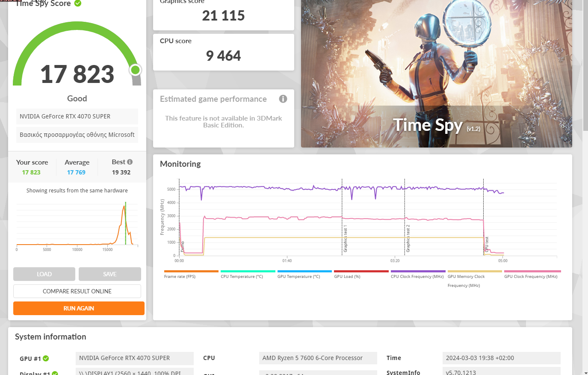
Task: Toggle GPU Memory Clock Frequency legend item
Action: click(475, 279)
